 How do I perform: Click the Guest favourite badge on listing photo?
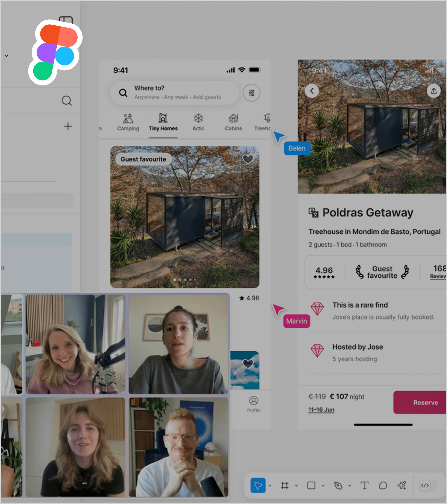143,159
